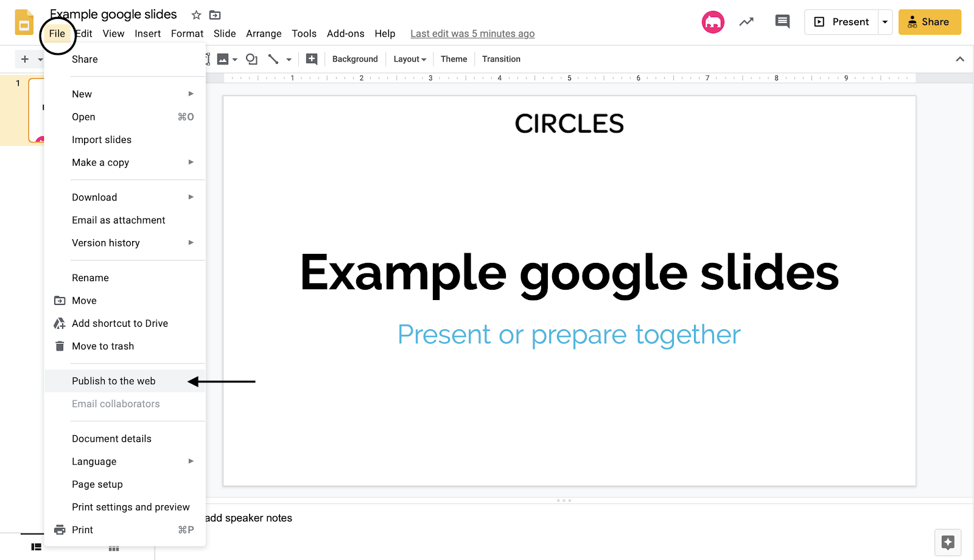
Task: Open Page setup
Action: (x=125, y=485)
